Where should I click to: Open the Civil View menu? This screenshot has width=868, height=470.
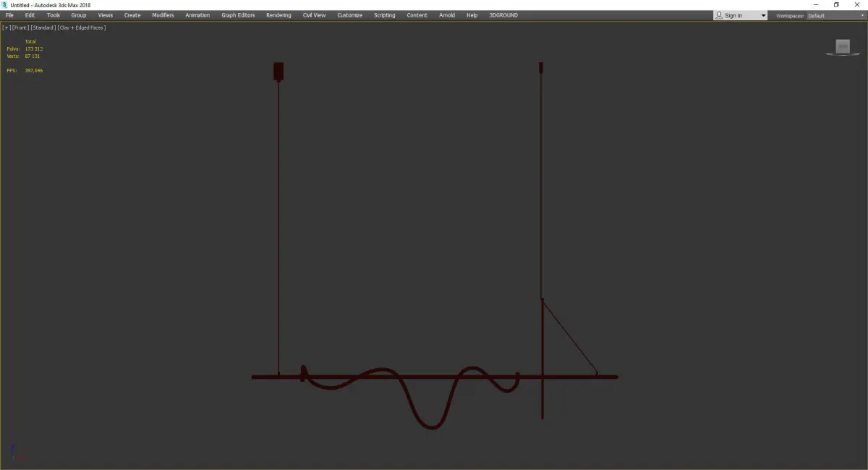[x=314, y=15]
